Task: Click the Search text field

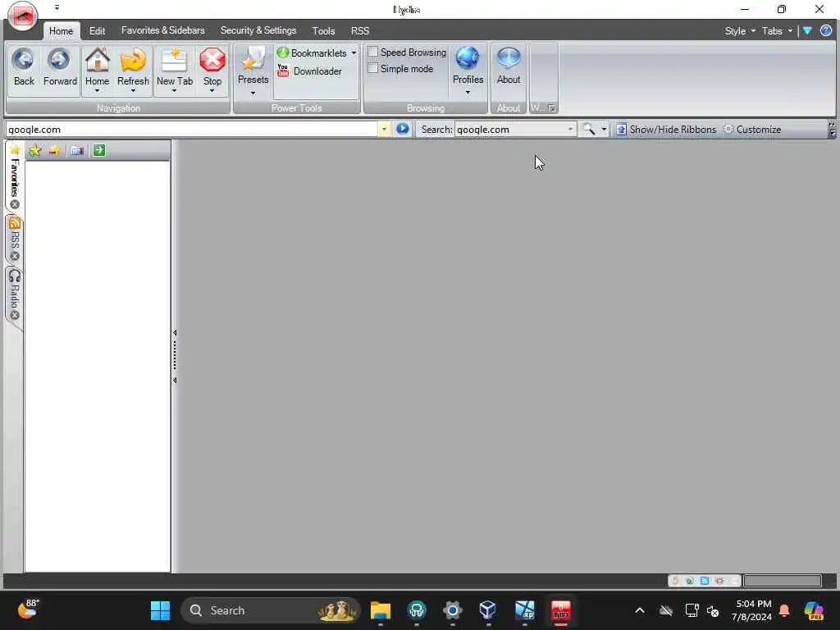Action: (x=510, y=129)
